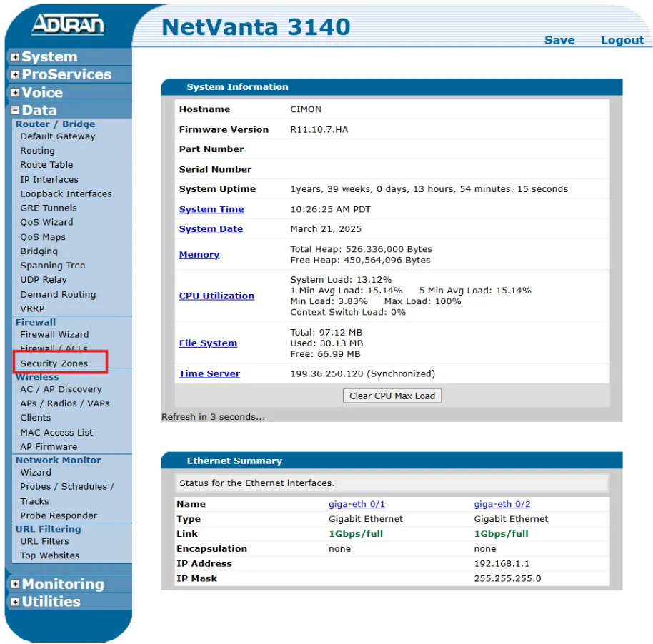Expand the Utilities menu section
The image size is (653, 644).
15,603
